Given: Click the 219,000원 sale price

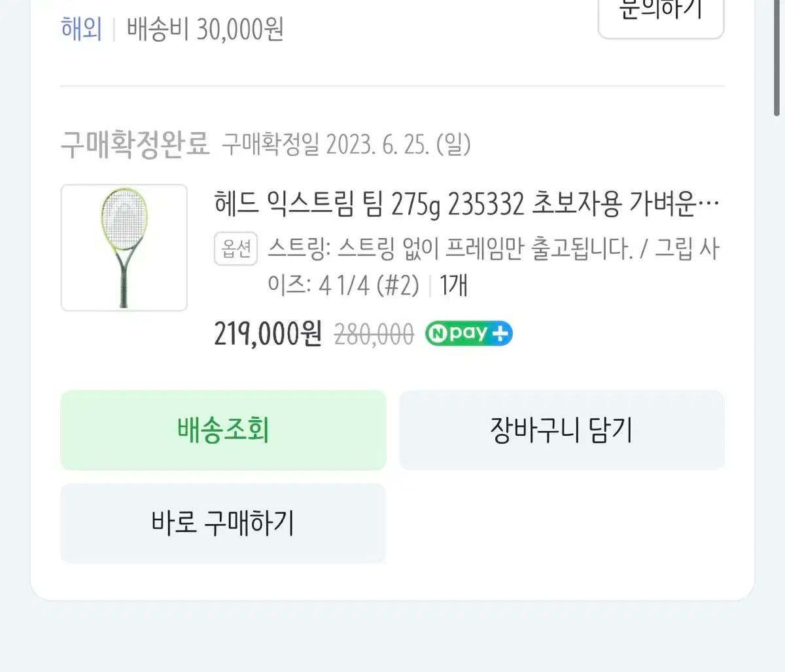Looking at the screenshot, I should coord(268,334).
